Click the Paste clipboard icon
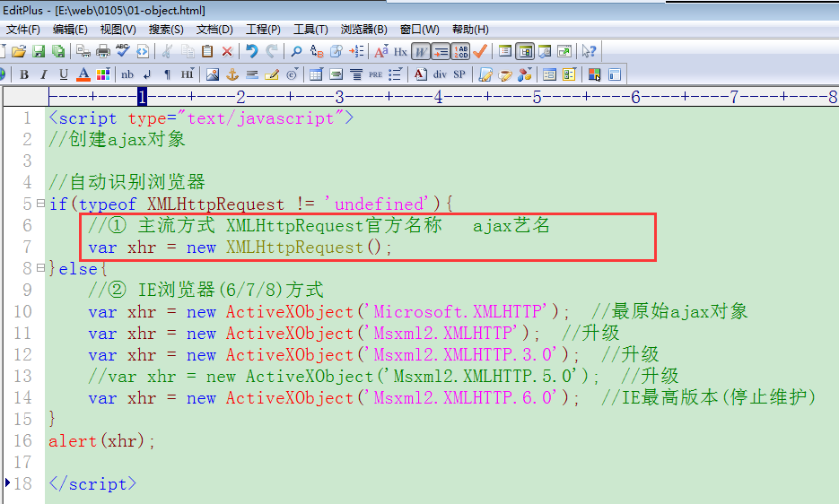839x504 pixels. tap(207, 51)
